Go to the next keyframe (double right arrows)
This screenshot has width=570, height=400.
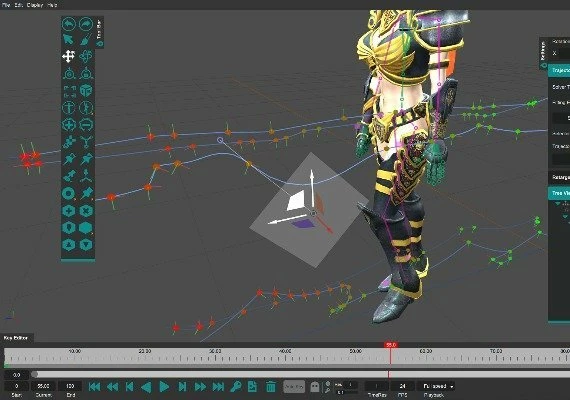200,387
